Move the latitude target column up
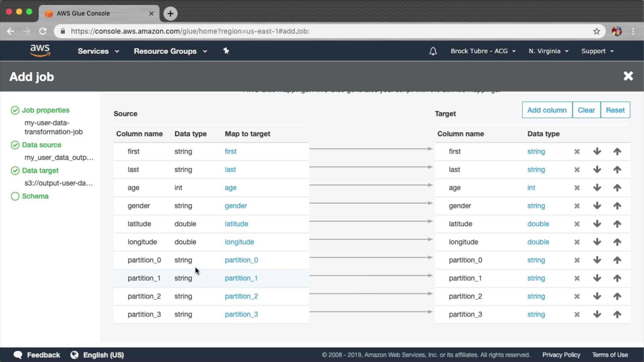644x362 pixels. click(x=617, y=224)
